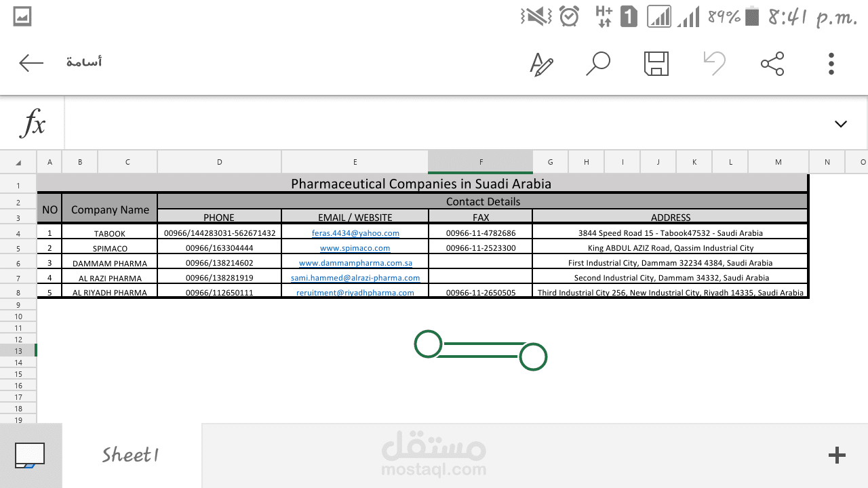This screenshot has height=488, width=868.
Task: Select column D header
Action: point(220,162)
